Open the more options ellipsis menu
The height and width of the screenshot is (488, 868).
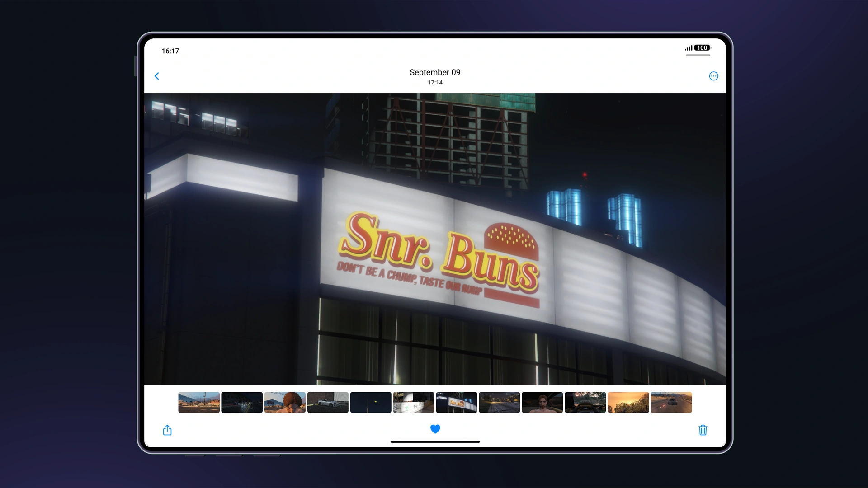click(713, 76)
